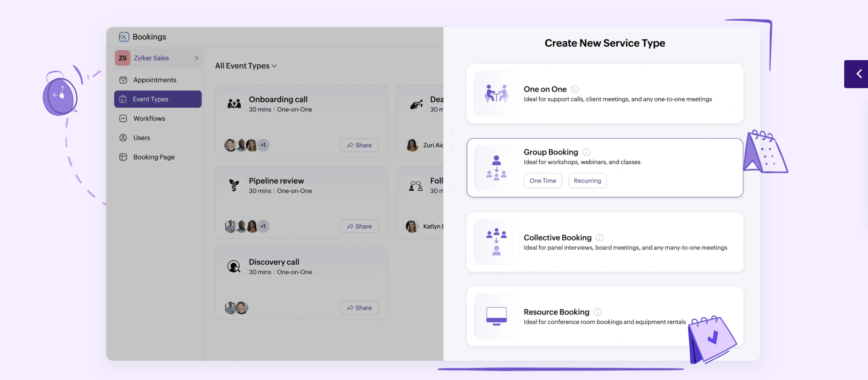Select Event Types in the sidebar
The width and height of the screenshot is (868, 380).
[158, 99]
